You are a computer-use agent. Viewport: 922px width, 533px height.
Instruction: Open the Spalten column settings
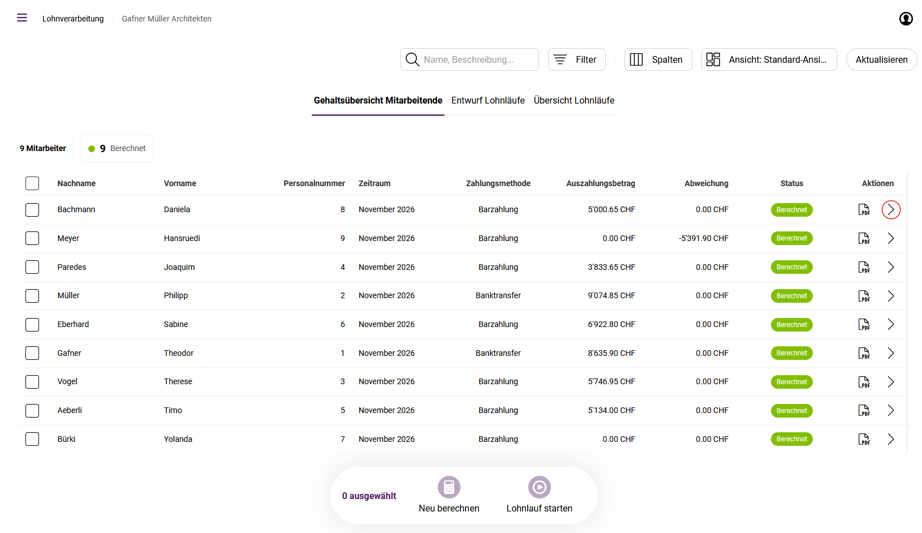tap(658, 59)
